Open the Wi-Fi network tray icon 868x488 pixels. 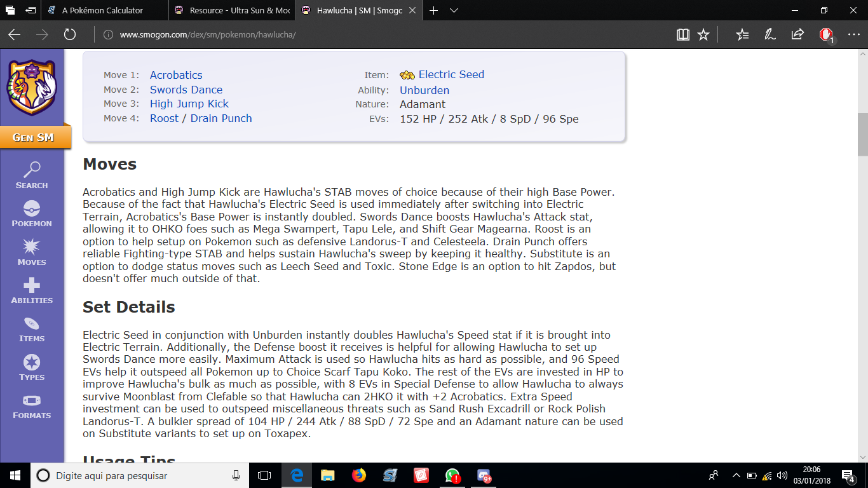pyautogui.click(x=768, y=475)
